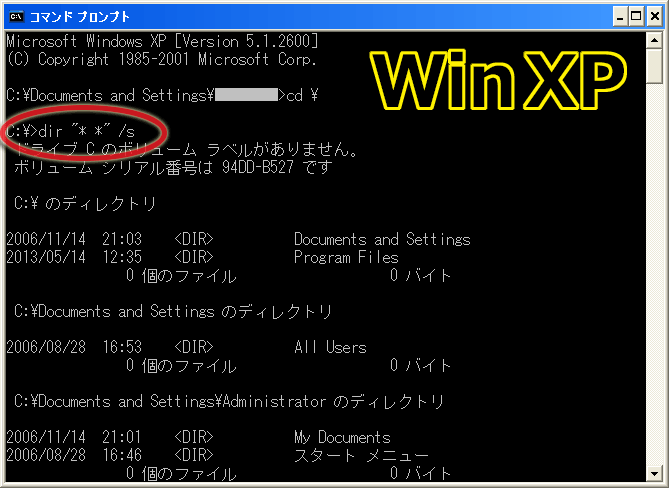The image size is (669, 488).
Task: Close the command prompt window
Action: point(655,17)
